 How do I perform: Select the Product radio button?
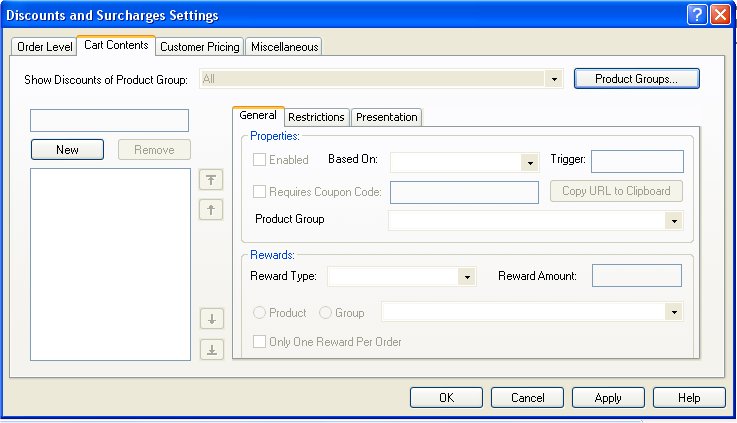259,313
